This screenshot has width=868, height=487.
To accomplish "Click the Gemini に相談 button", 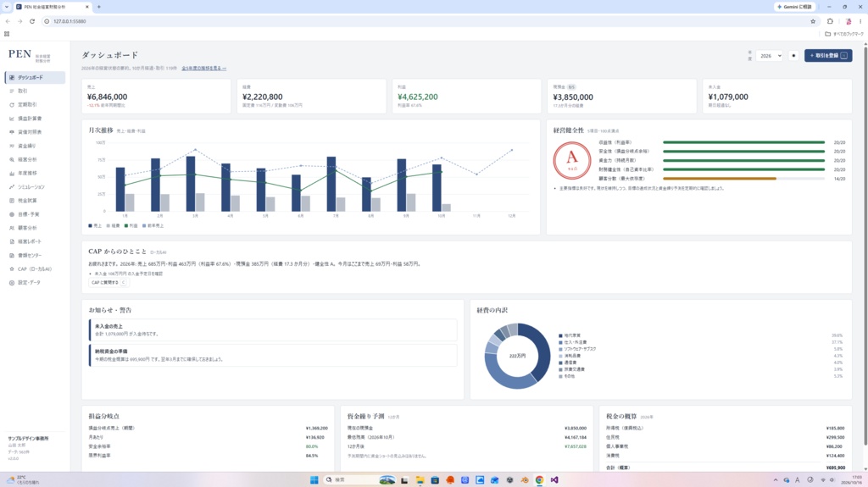I will pos(794,7).
